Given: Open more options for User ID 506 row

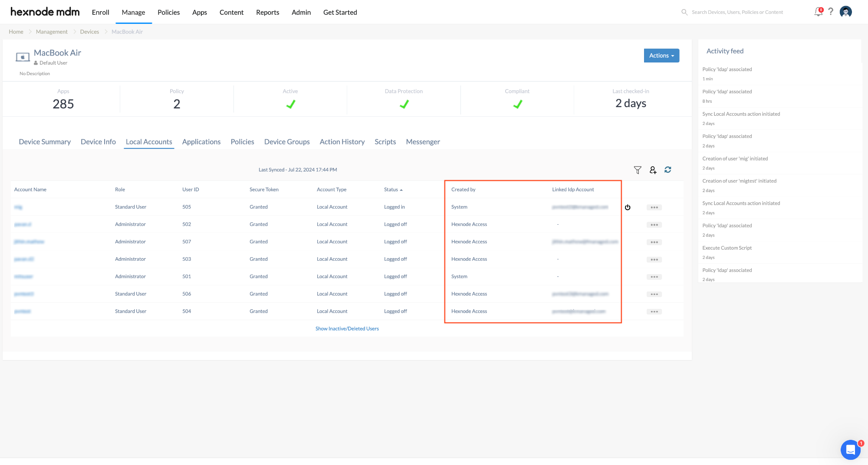Looking at the screenshot, I should coord(654,294).
